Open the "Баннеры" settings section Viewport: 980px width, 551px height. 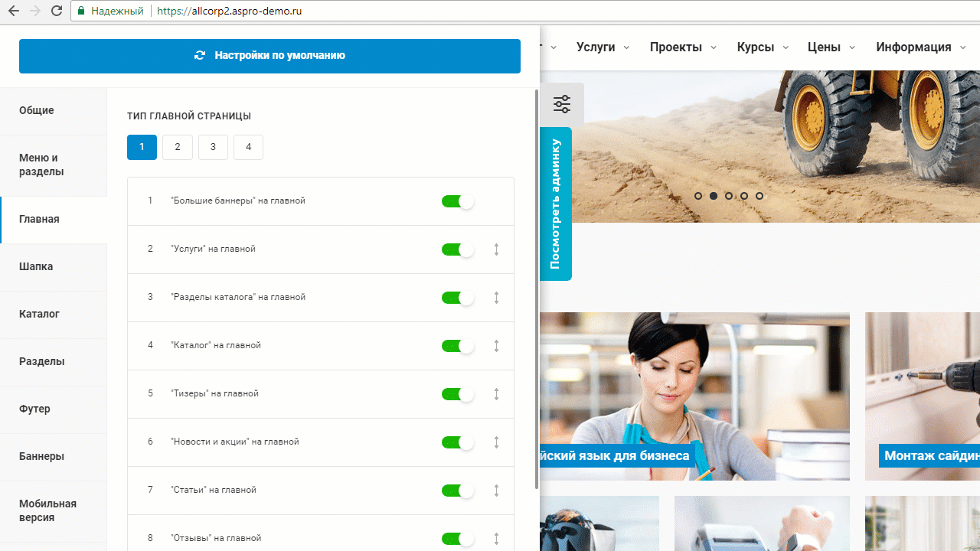pyautogui.click(x=41, y=457)
